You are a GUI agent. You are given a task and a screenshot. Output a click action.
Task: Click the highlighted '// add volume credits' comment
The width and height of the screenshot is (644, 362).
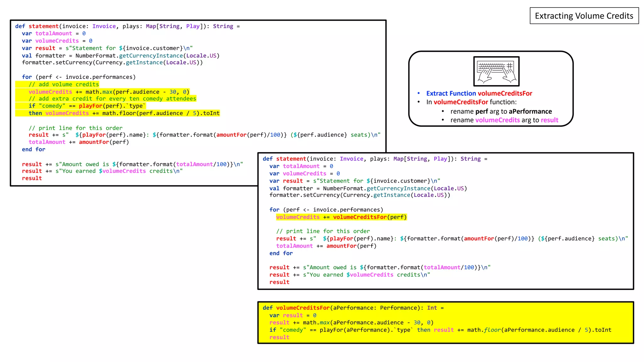(x=64, y=84)
